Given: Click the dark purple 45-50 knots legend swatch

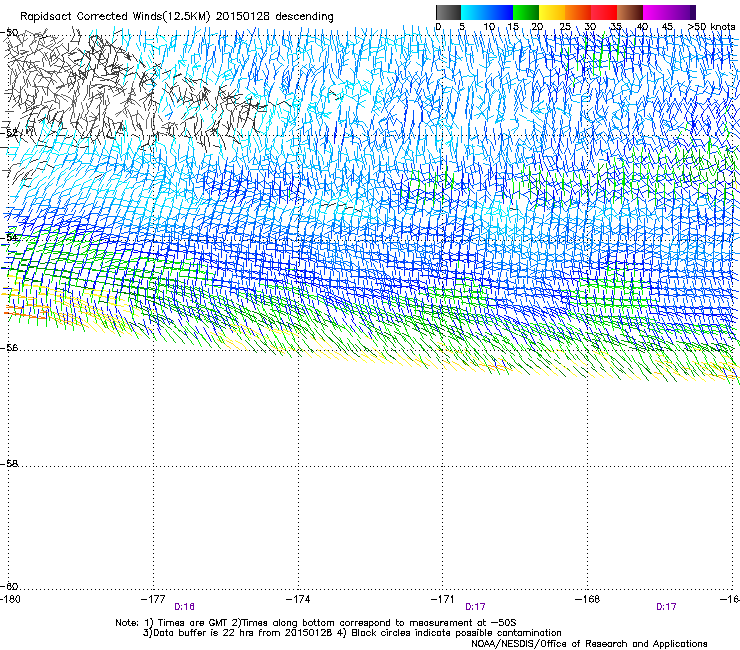Looking at the screenshot, I should pyautogui.click(x=682, y=12).
